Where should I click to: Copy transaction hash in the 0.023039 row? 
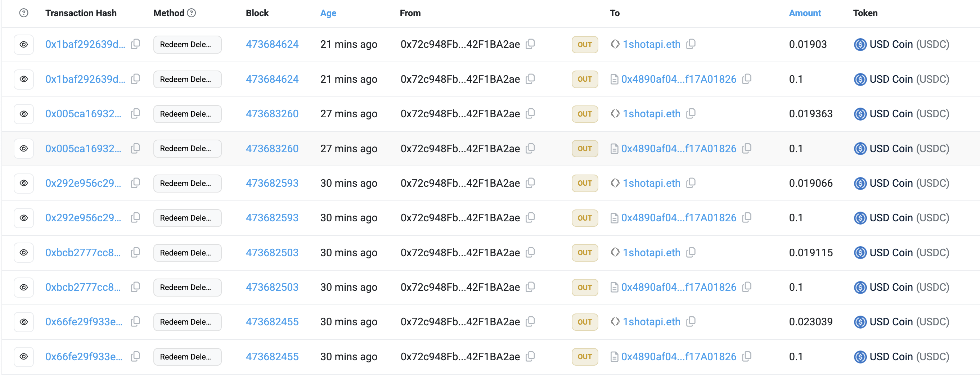135,322
